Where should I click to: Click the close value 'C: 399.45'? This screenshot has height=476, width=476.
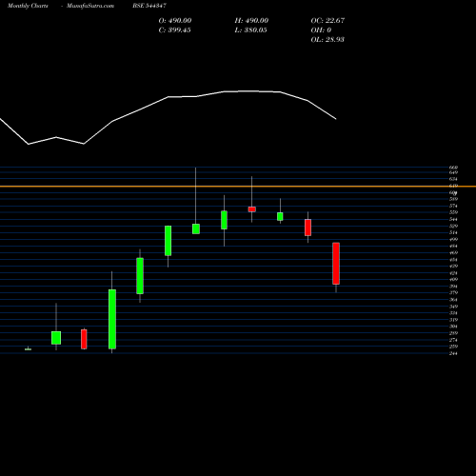(x=174, y=30)
